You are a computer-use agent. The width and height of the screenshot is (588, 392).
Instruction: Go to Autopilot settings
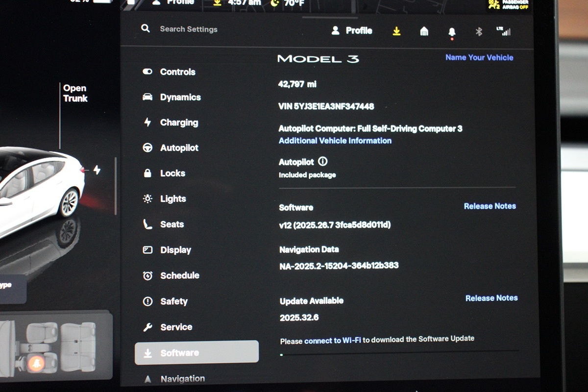[x=179, y=148]
